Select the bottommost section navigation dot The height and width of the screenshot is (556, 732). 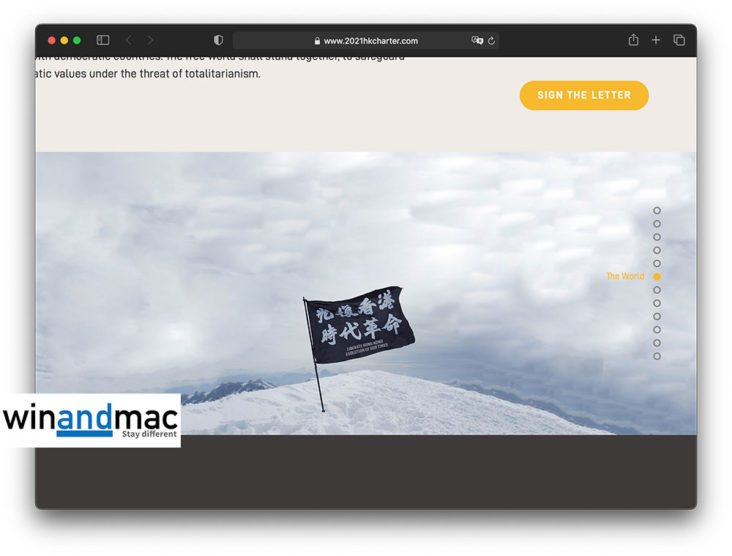tap(657, 356)
